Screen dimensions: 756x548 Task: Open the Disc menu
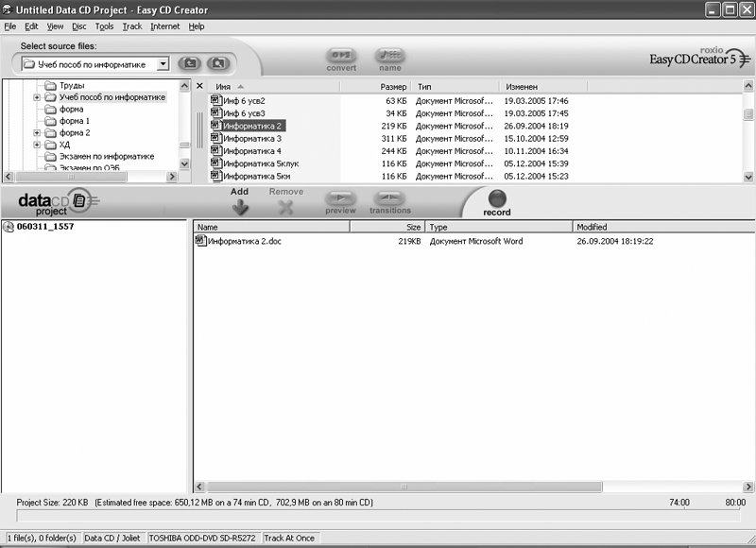click(x=79, y=26)
